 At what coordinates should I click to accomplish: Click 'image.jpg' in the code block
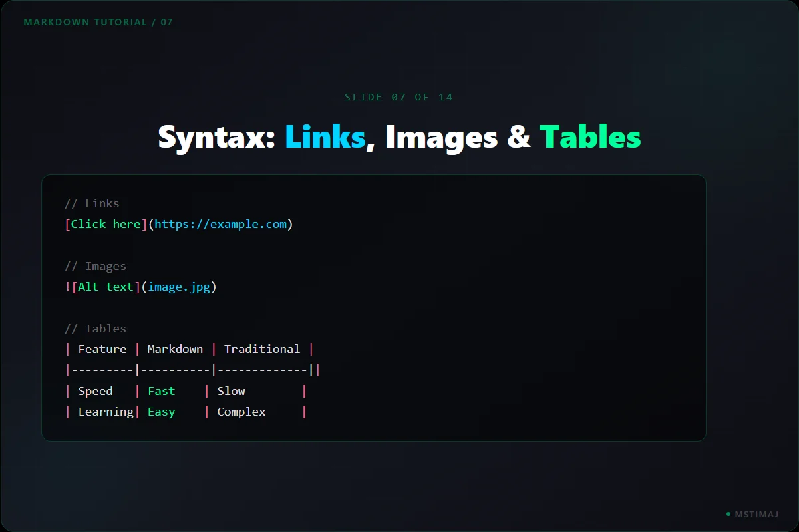pyautogui.click(x=179, y=287)
